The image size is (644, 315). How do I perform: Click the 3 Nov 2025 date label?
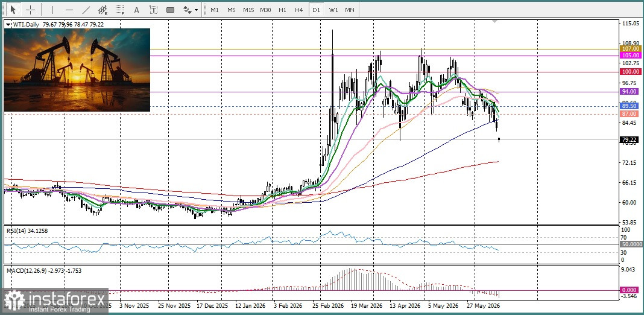pos(134,306)
